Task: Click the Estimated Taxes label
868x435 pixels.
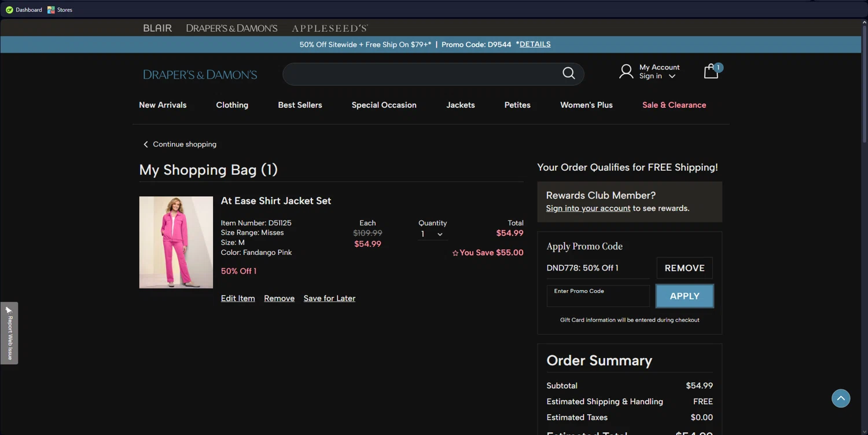Action: [x=577, y=417]
